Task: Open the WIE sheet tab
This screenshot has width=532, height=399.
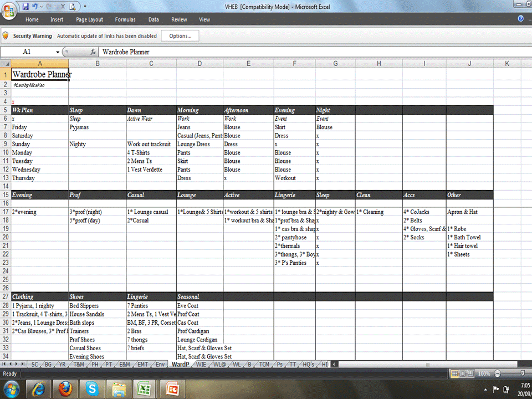Action: click(201, 364)
